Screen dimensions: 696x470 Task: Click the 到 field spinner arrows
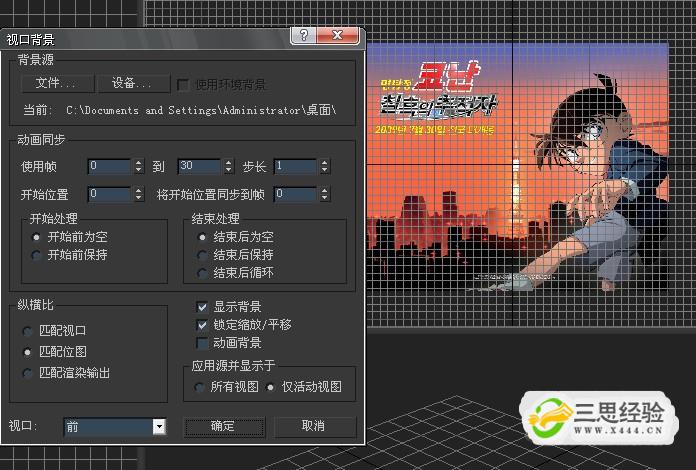coord(229,166)
